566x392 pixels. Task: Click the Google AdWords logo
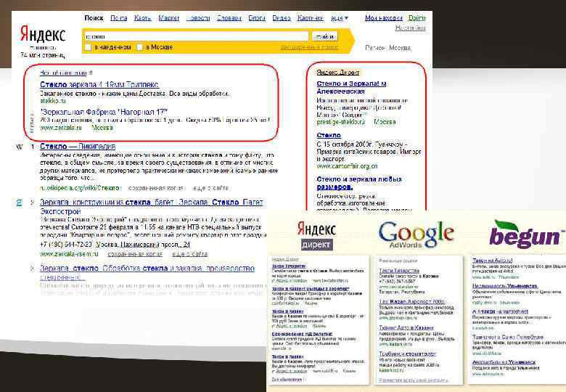pos(417,234)
